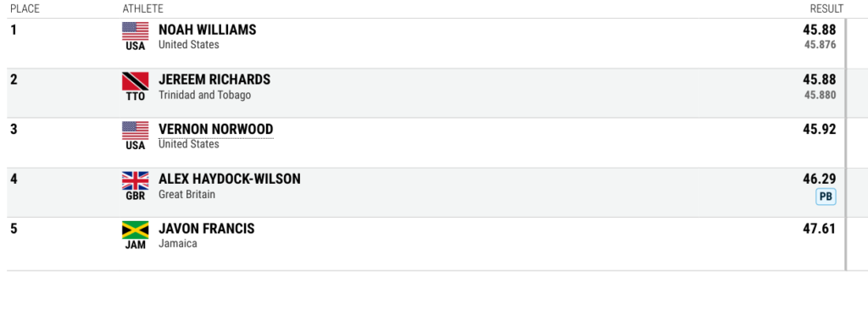The height and width of the screenshot is (310, 868).
Task: Open Javon Francis athlete profile
Action: coord(207,229)
